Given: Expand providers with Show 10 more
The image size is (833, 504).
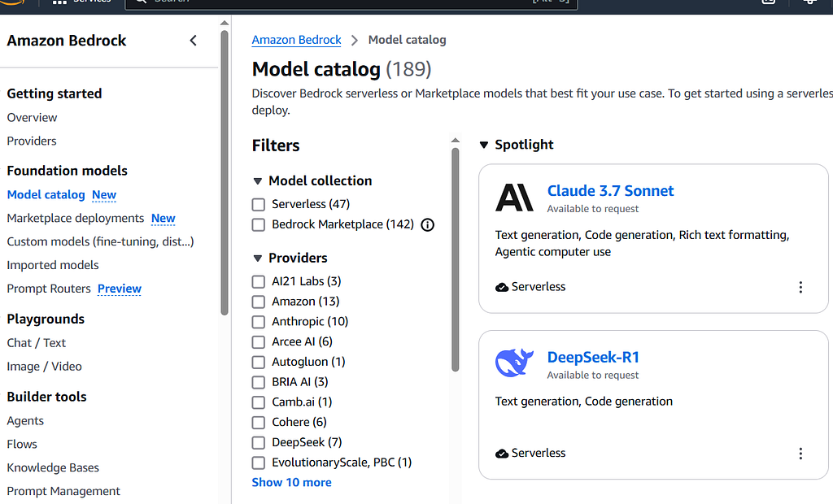Looking at the screenshot, I should pos(292,482).
